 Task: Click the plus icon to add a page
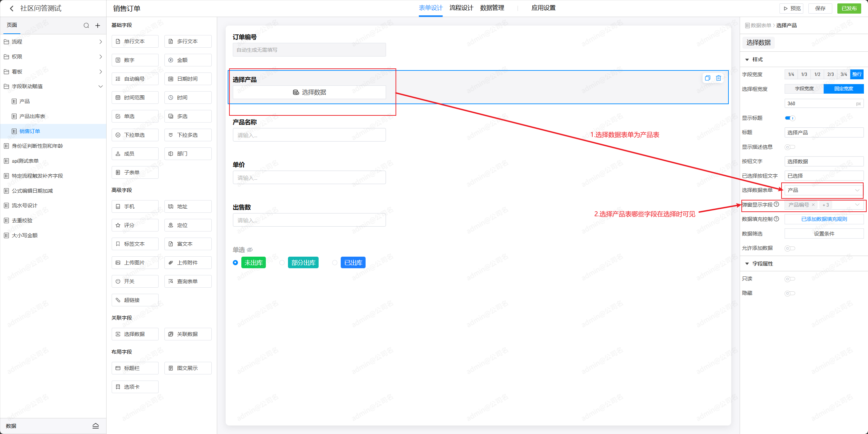click(98, 26)
